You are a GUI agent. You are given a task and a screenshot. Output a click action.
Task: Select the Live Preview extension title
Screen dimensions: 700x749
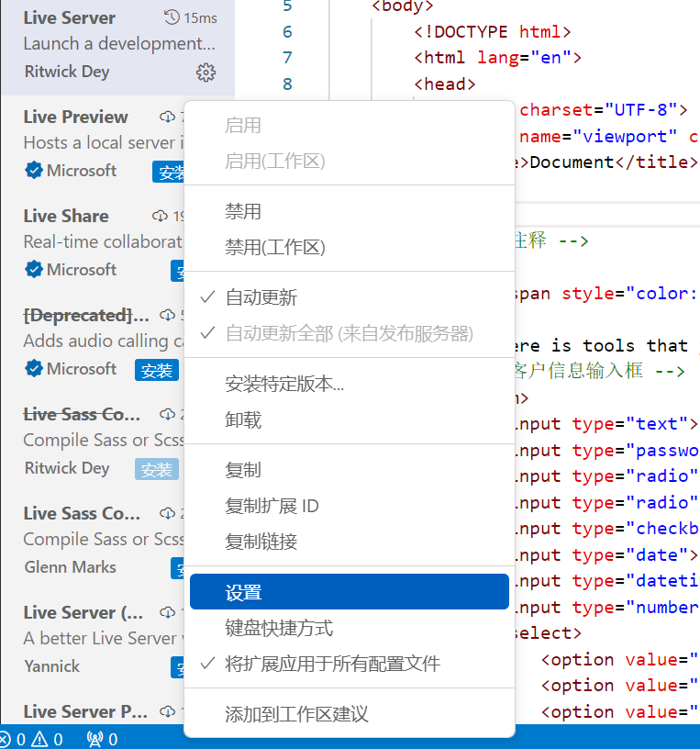tap(76, 117)
